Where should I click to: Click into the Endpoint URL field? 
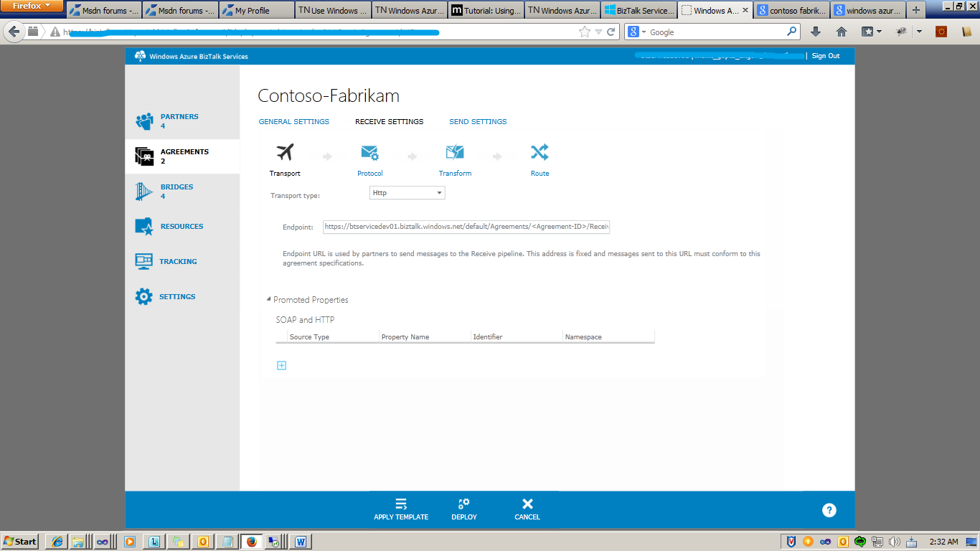[x=466, y=227]
